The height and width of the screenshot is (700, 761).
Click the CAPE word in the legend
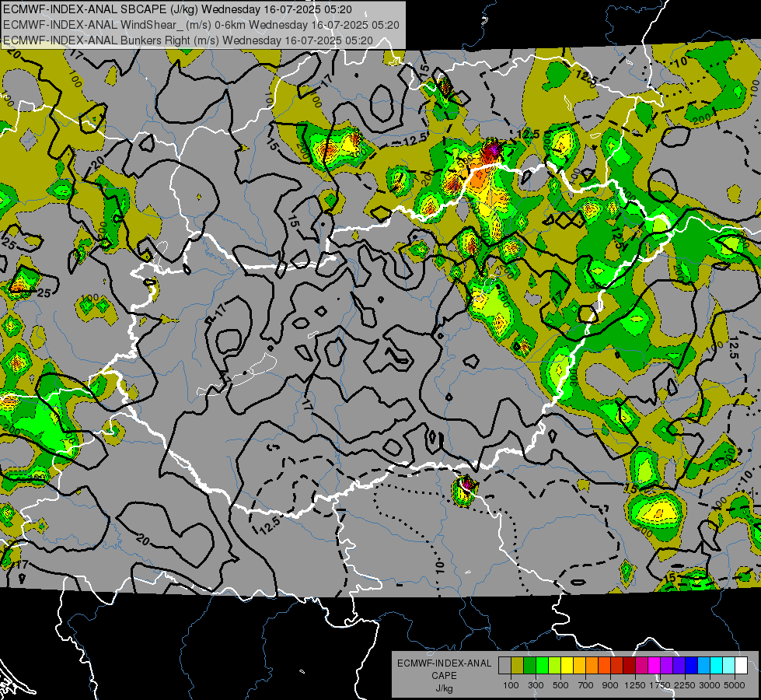pos(444,676)
